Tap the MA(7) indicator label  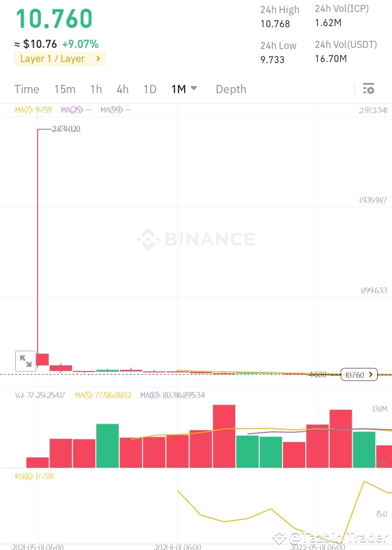pyautogui.click(x=33, y=110)
